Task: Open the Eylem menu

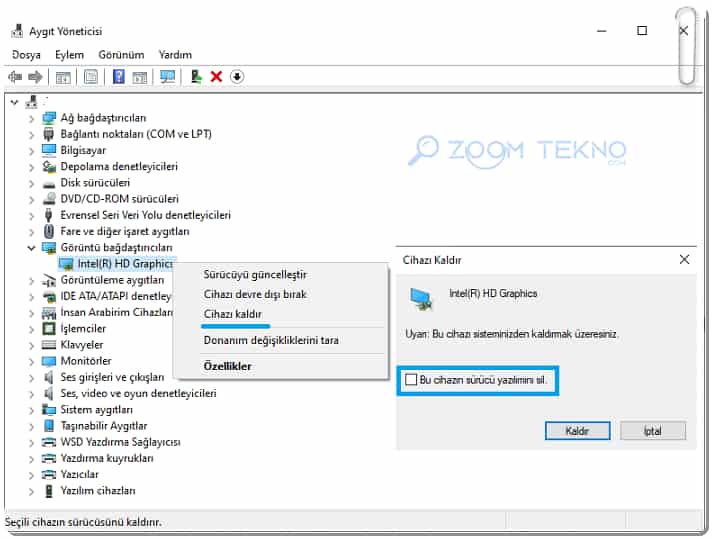Action: 69,55
